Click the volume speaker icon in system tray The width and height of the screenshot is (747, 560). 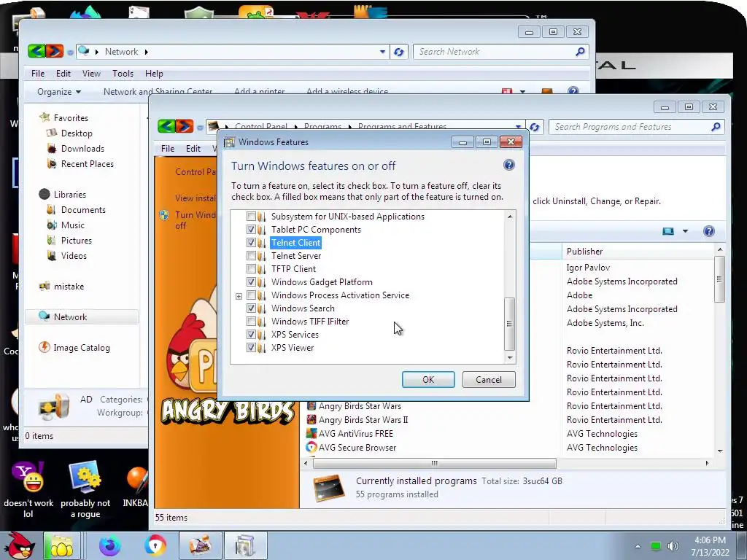tap(673, 546)
